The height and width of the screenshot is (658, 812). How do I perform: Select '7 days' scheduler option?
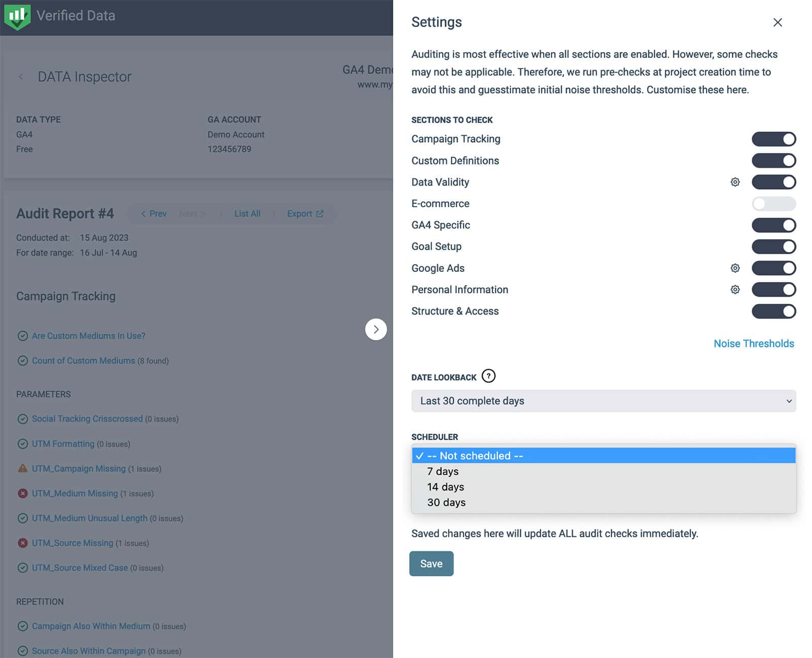(x=603, y=471)
